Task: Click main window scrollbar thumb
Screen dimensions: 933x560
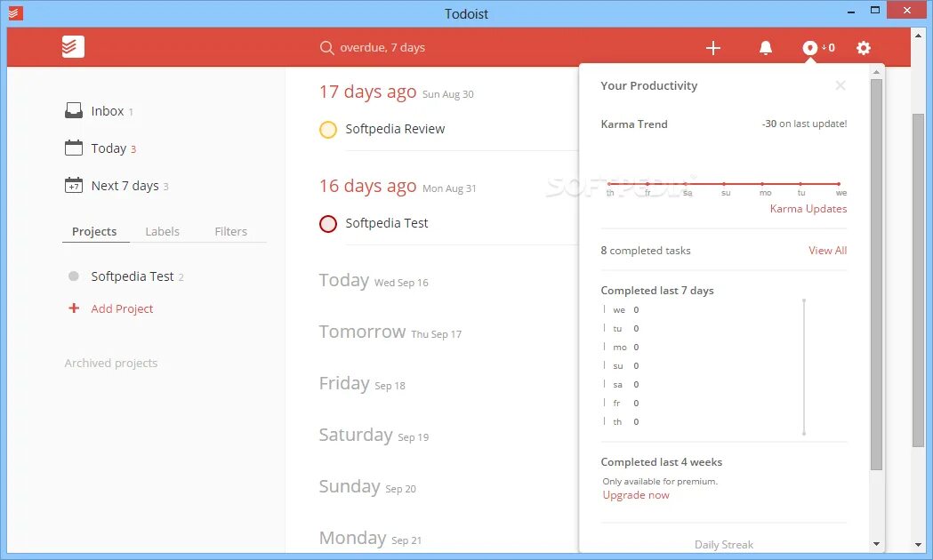Action: [919, 280]
